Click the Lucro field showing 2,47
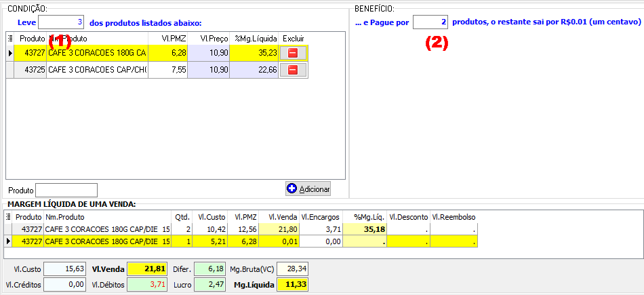 pos(209,284)
